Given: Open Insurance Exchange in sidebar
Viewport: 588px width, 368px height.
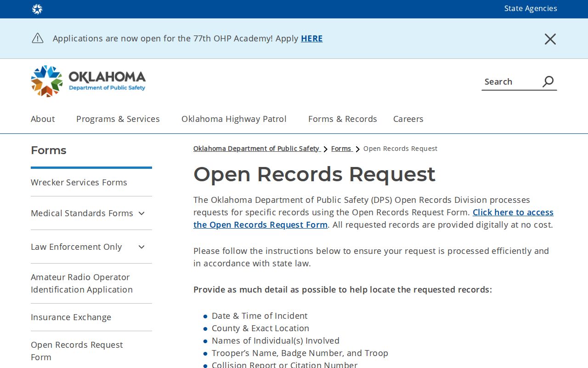Looking at the screenshot, I should coord(71,317).
